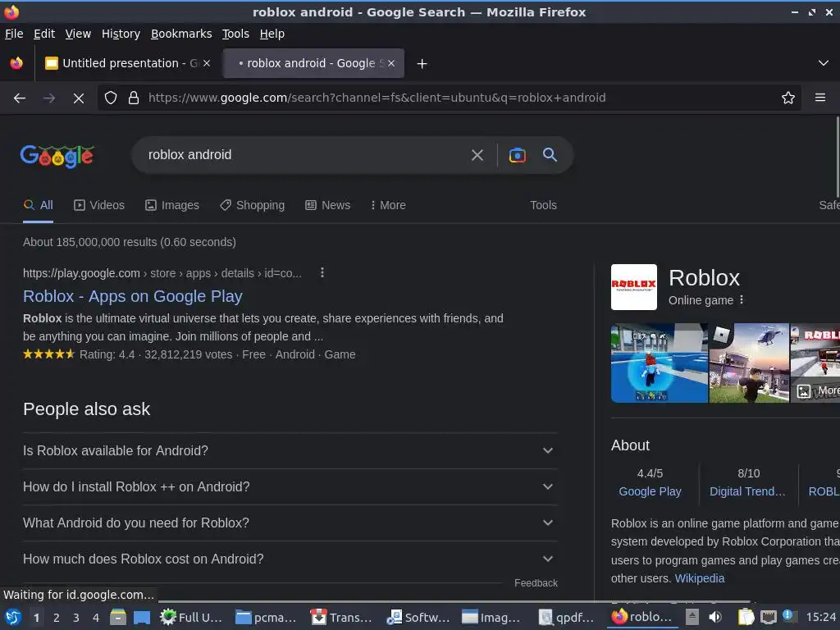
Task: Click the show desktop taskbar icon
Action: coord(142,617)
